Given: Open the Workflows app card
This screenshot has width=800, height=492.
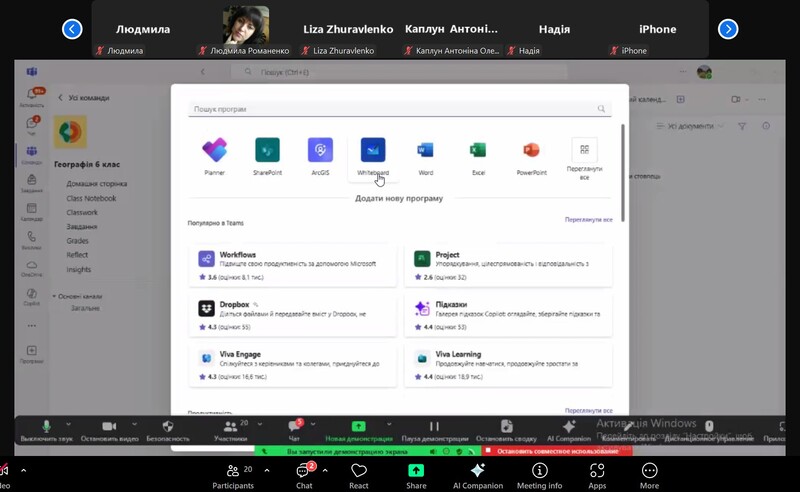Looking at the screenshot, I should pyautogui.click(x=293, y=265).
